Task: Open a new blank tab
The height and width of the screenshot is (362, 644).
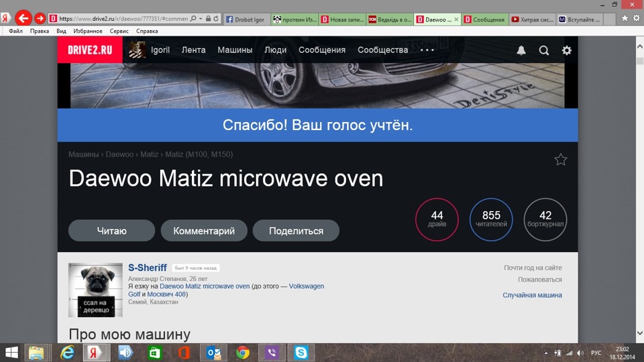Action: pyautogui.click(x=610, y=19)
